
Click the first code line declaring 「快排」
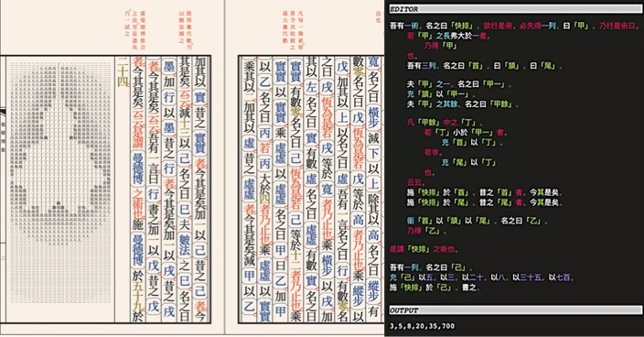[513, 26]
